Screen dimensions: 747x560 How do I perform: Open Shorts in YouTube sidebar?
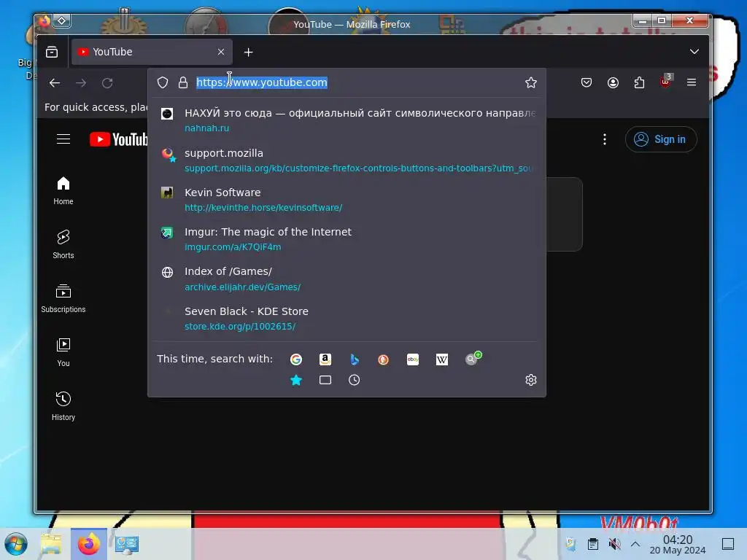pyautogui.click(x=63, y=245)
